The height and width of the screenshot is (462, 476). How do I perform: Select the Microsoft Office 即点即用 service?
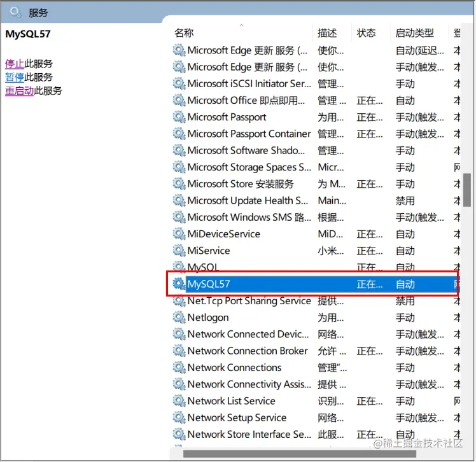tap(246, 100)
